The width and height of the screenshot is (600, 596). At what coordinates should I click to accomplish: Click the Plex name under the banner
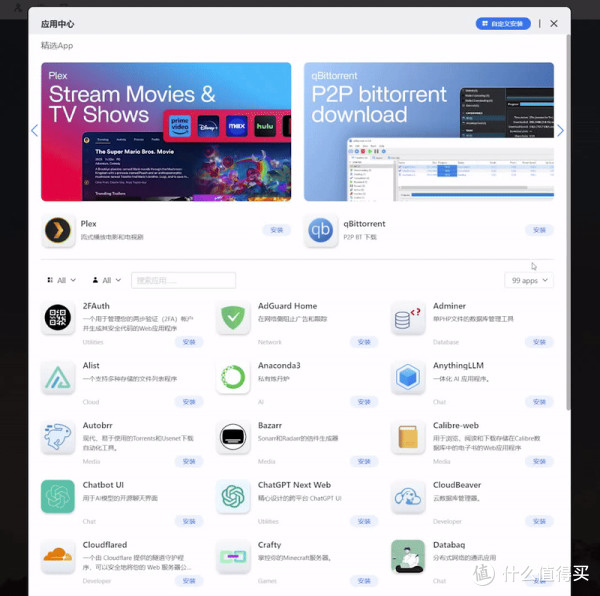tap(88, 223)
